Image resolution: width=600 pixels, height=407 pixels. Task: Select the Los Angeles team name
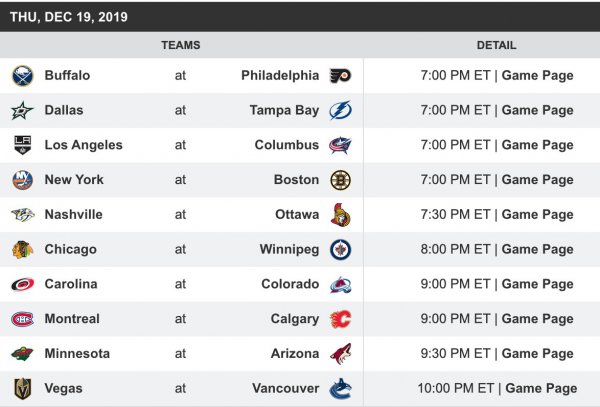84,145
